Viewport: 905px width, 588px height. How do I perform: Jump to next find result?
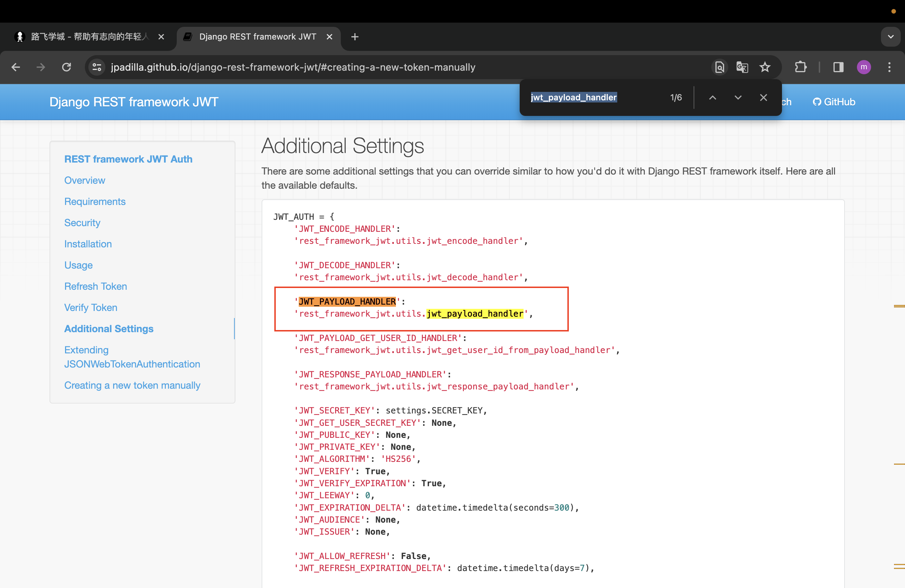click(x=738, y=98)
